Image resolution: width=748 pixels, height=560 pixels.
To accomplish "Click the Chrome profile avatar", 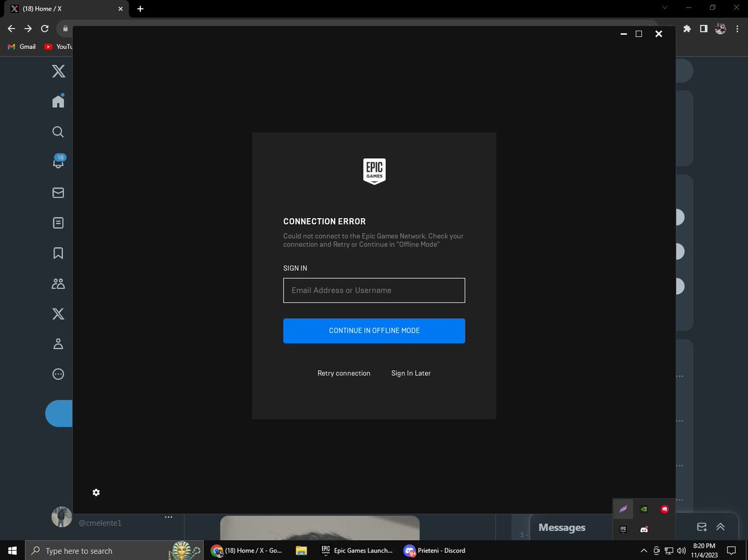I will click(721, 29).
